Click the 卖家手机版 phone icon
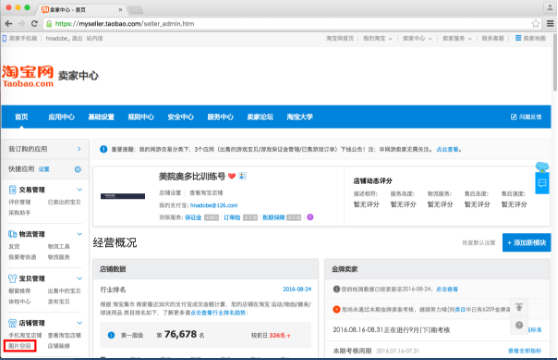558x360 pixels. [x=4, y=38]
